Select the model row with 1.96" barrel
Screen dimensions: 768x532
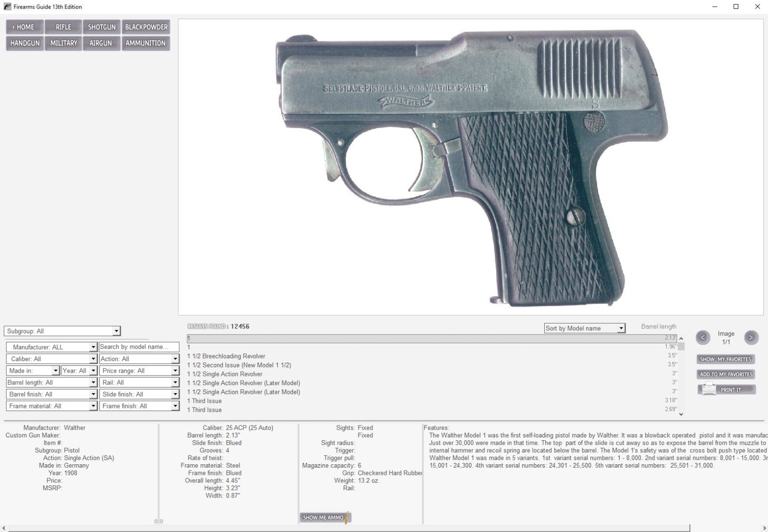(432, 347)
